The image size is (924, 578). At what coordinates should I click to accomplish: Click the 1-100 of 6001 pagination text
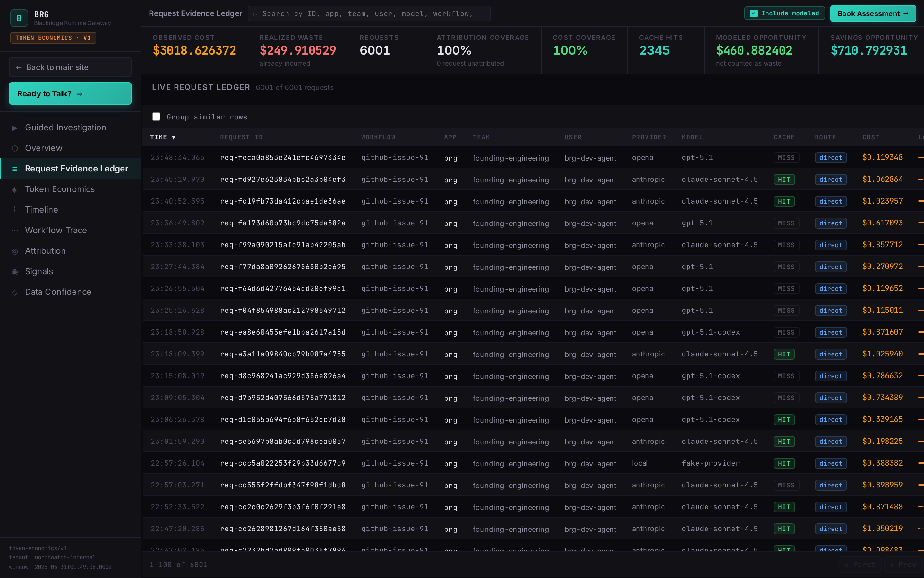178,565
